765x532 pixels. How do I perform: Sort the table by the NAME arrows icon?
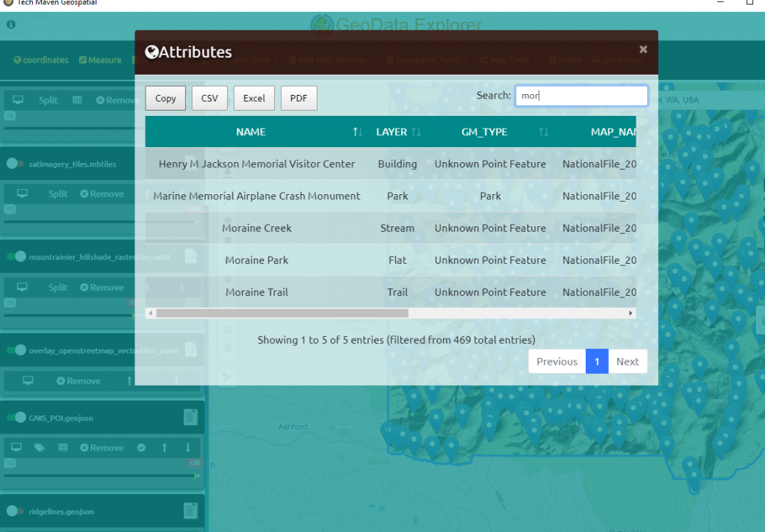358,132
